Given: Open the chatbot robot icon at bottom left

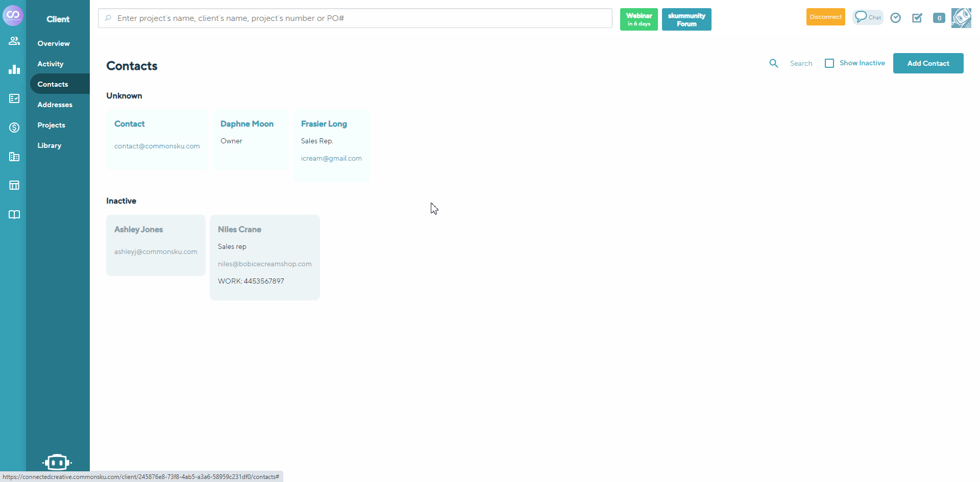Looking at the screenshot, I should (57, 462).
